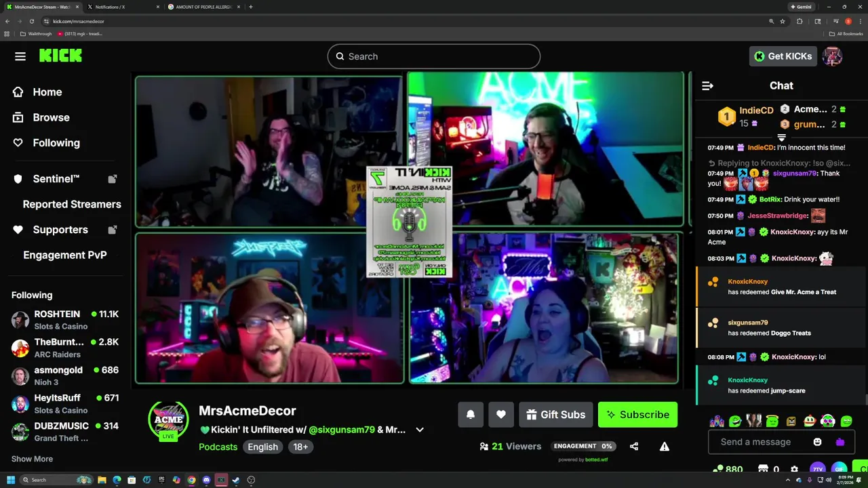Screen dimensions: 868x488
Task: Click the purple gift icon in message box
Action: [x=840, y=442]
